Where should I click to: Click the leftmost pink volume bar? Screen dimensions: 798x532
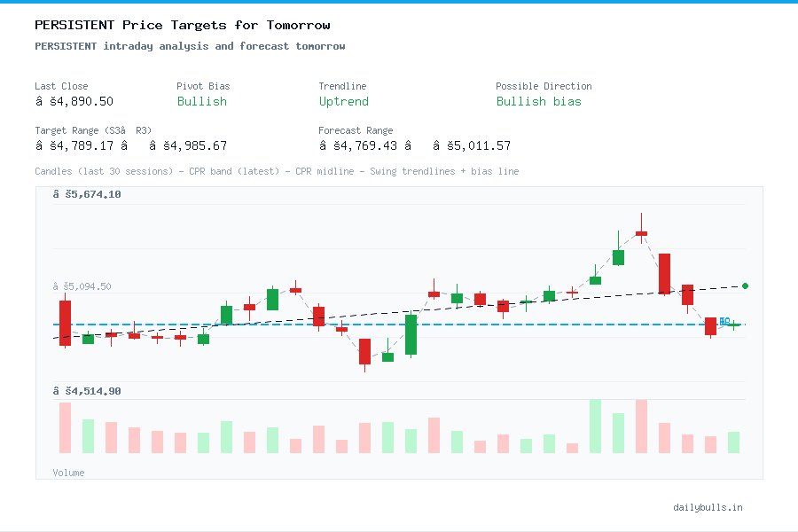[x=65, y=427]
